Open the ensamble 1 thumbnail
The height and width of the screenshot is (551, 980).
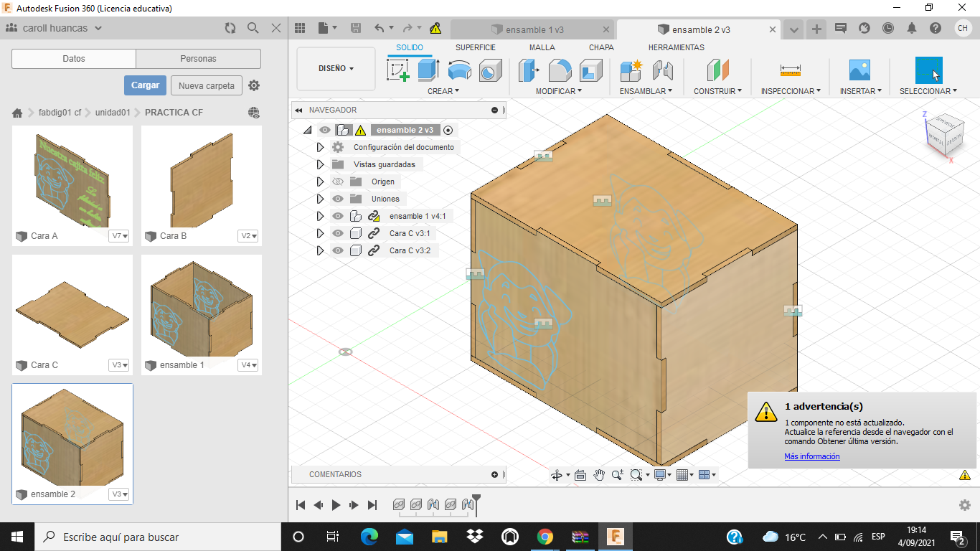202,307
